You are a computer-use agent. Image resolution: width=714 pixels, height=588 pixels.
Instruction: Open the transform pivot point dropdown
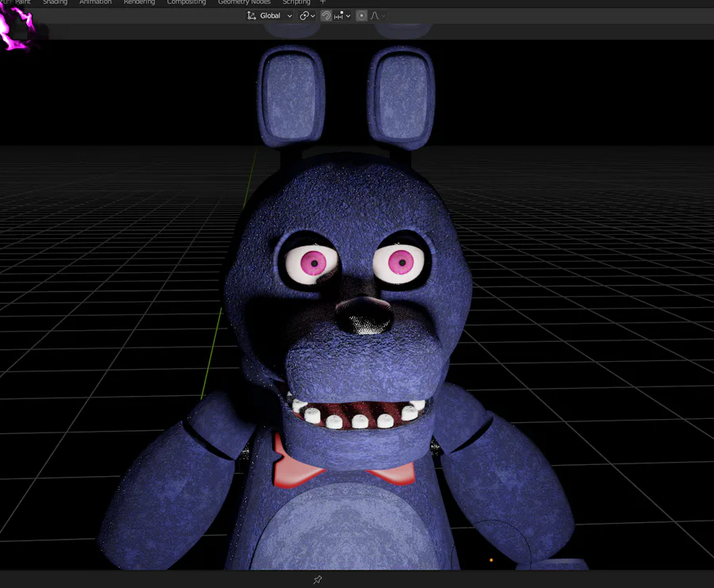pos(307,16)
